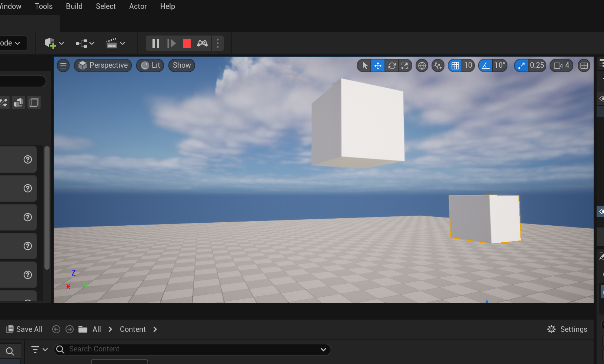Open the Lit view mode menu
The image size is (604, 364).
pos(150,65)
